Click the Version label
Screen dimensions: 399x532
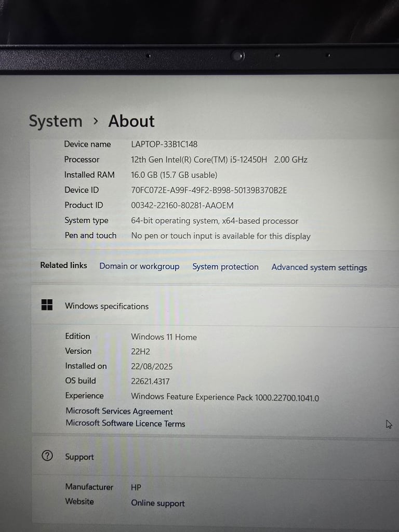[78, 351]
